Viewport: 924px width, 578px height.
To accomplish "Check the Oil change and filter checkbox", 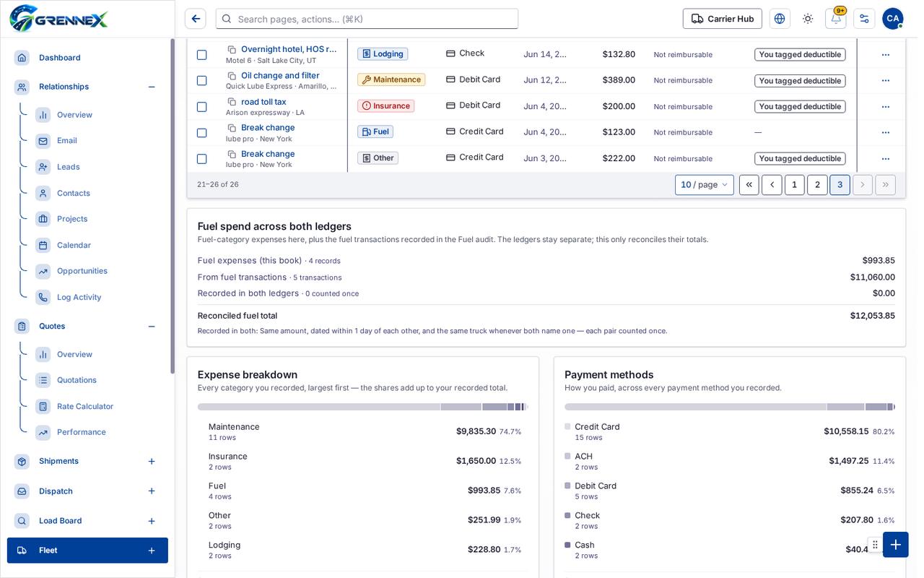I will click(202, 81).
